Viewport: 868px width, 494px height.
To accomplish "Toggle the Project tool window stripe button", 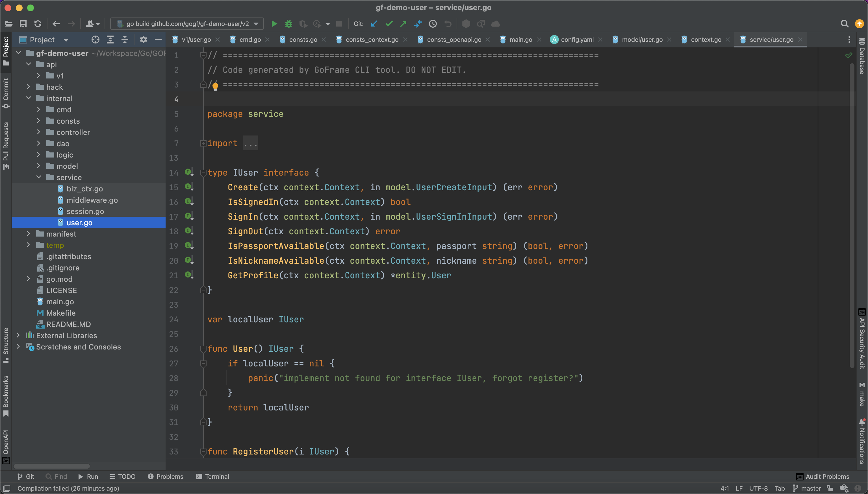I will (6, 51).
